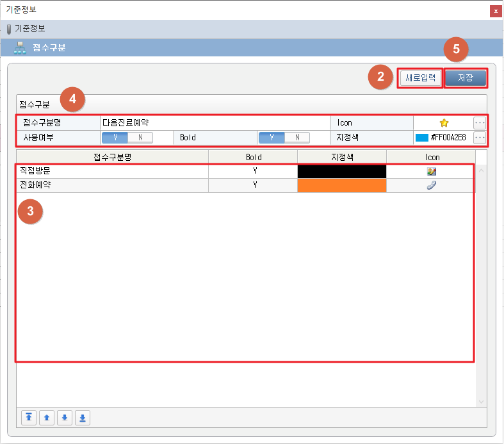Screen dimensions: 504x444
Task: Open Icon picker with ellipsis button
Action: click(x=480, y=122)
